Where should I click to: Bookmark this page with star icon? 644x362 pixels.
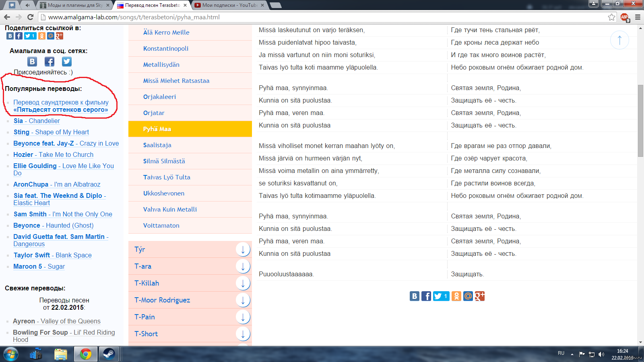point(611,17)
